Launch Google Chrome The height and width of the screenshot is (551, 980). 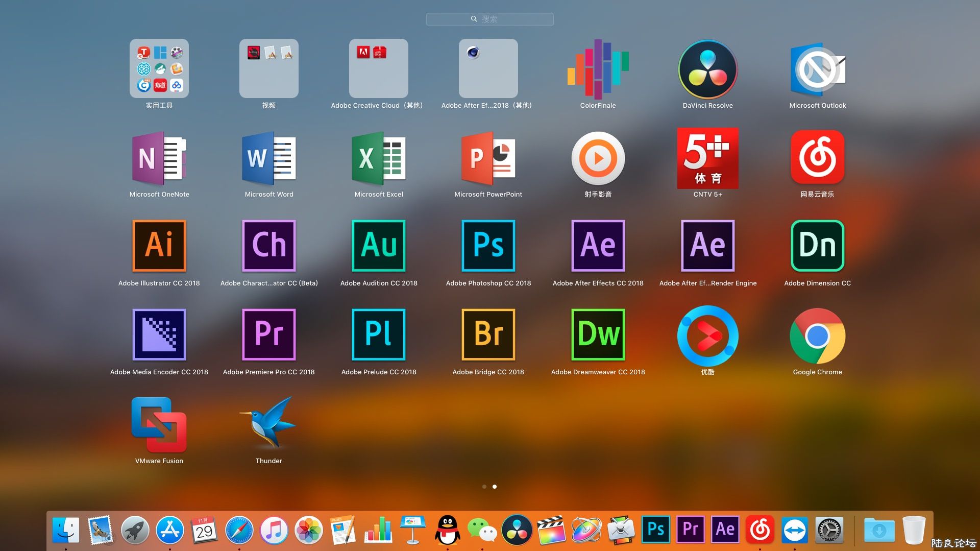coord(817,336)
